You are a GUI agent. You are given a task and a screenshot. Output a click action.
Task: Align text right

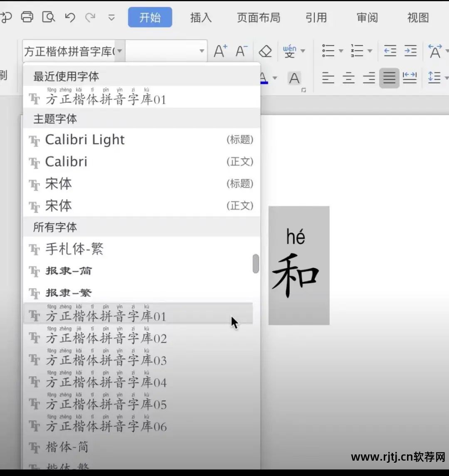click(x=369, y=78)
